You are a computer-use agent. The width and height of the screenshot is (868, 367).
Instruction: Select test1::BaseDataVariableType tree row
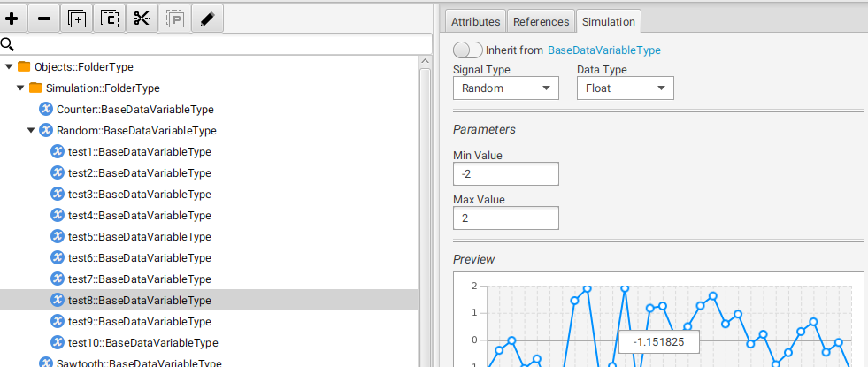(x=209, y=152)
